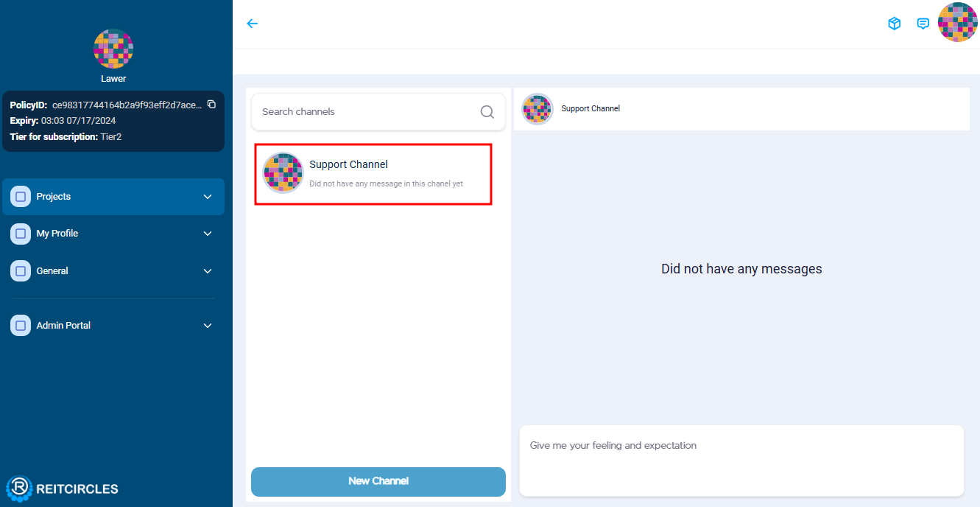The image size is (980, 507).
Task: Click the Lawer profile picture in sidebar
Action: 113,49
